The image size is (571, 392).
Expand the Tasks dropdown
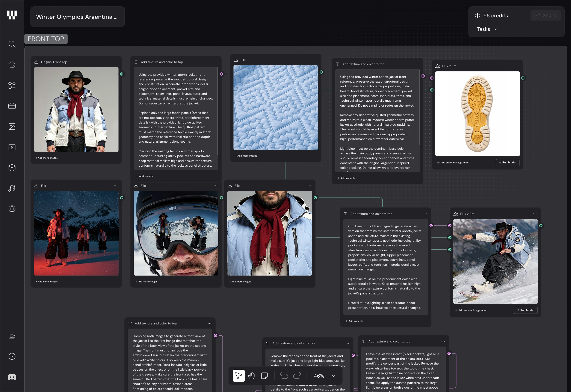(x=487, y=29)
